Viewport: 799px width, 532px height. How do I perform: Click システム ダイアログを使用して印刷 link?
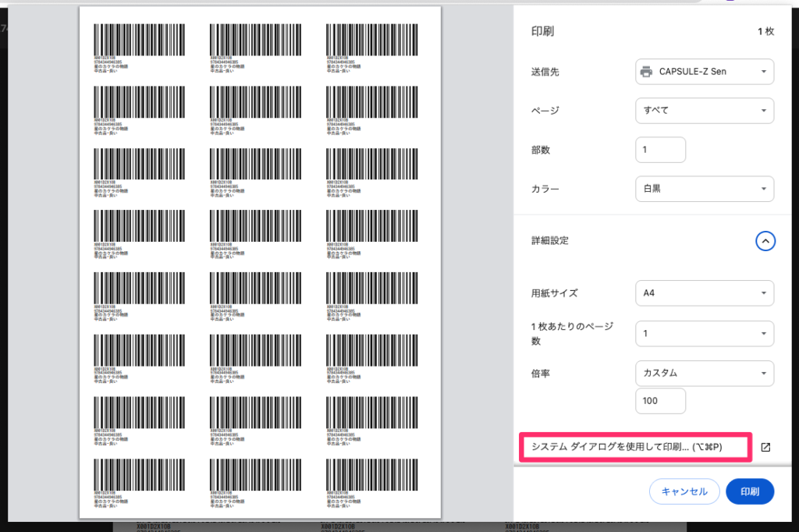pos(627,447)
